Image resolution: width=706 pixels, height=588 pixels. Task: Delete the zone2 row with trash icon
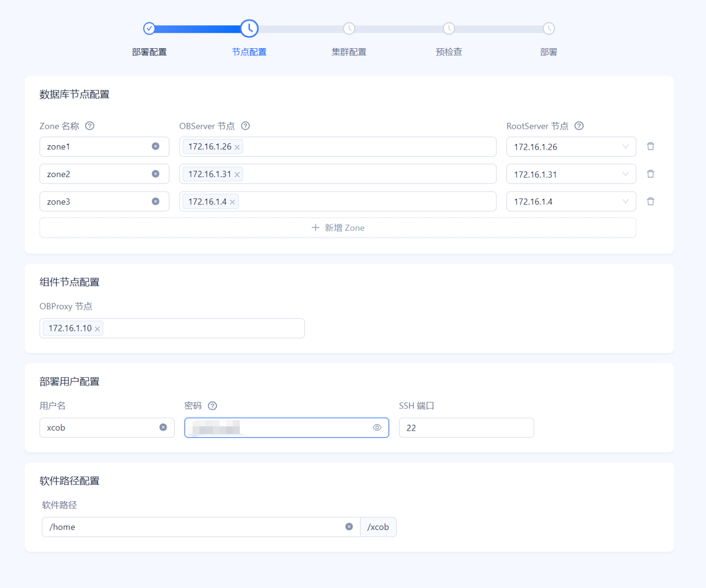pyautogui.click(x=650, y=174)
